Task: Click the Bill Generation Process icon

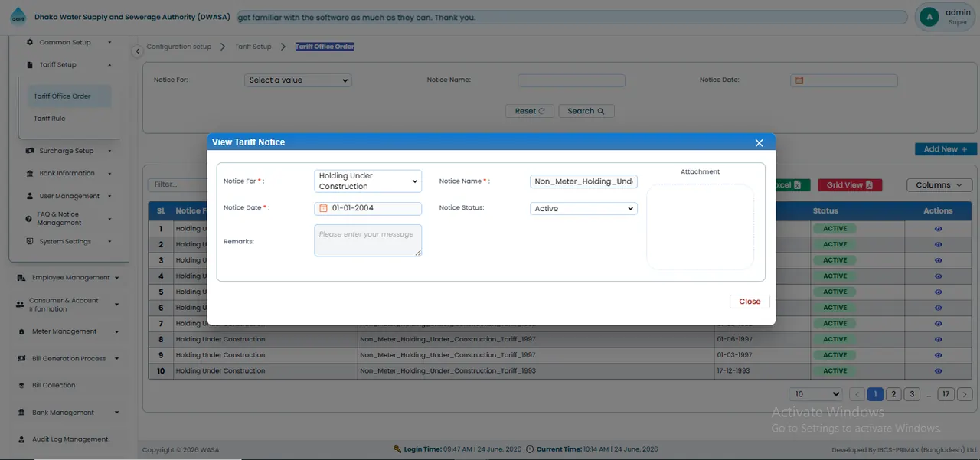Action: (x=22, y=359)
